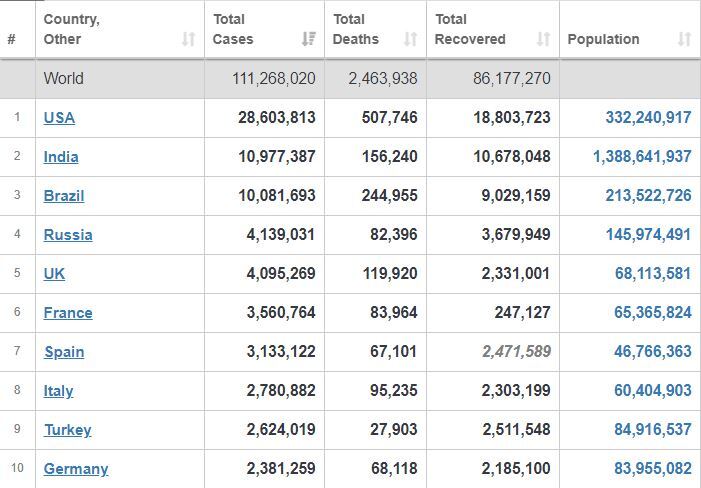
Task: Open the Spain country link
Action: tap(64, 352)
